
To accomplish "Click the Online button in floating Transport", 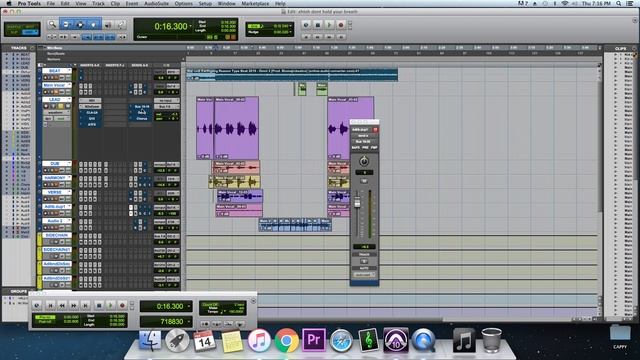I will 37,305.
